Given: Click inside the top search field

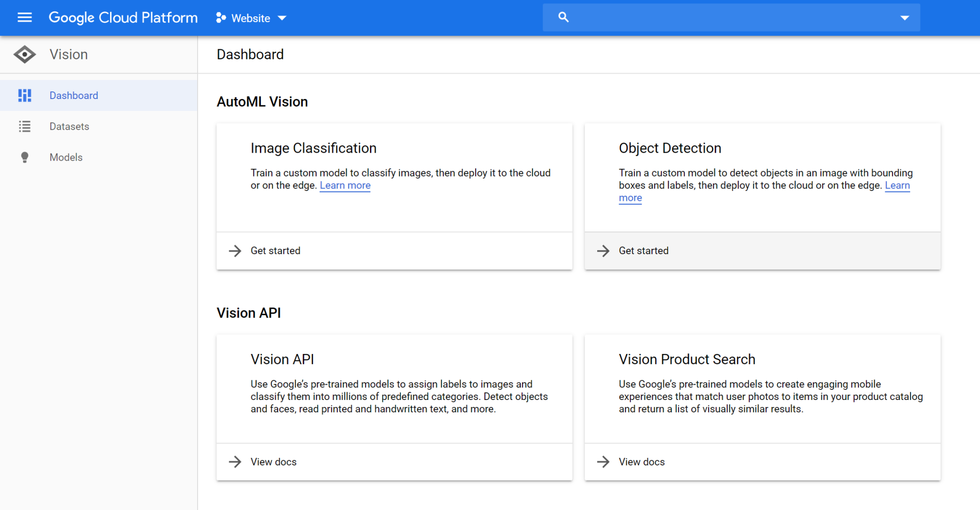Looking at the screenshot, I should pos(718,17).
